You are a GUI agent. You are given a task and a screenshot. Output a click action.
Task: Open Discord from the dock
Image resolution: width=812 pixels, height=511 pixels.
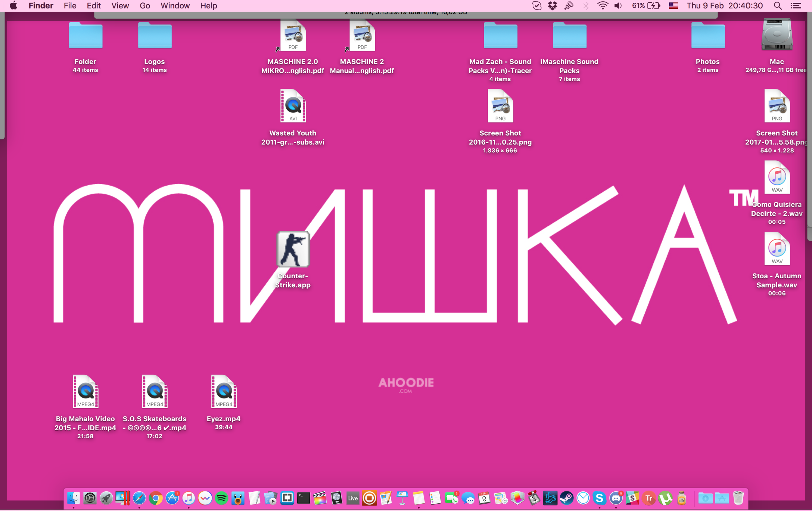[x=616, y=498]
